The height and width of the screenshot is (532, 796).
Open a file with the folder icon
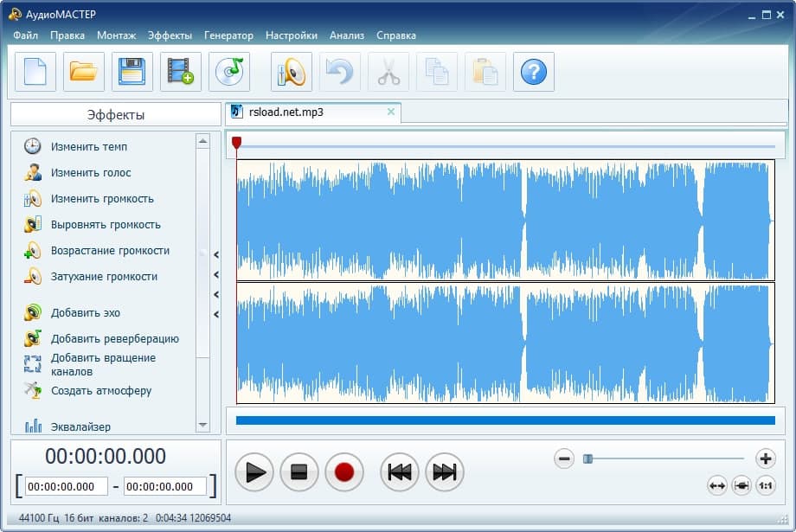click(x=84, y=72)
